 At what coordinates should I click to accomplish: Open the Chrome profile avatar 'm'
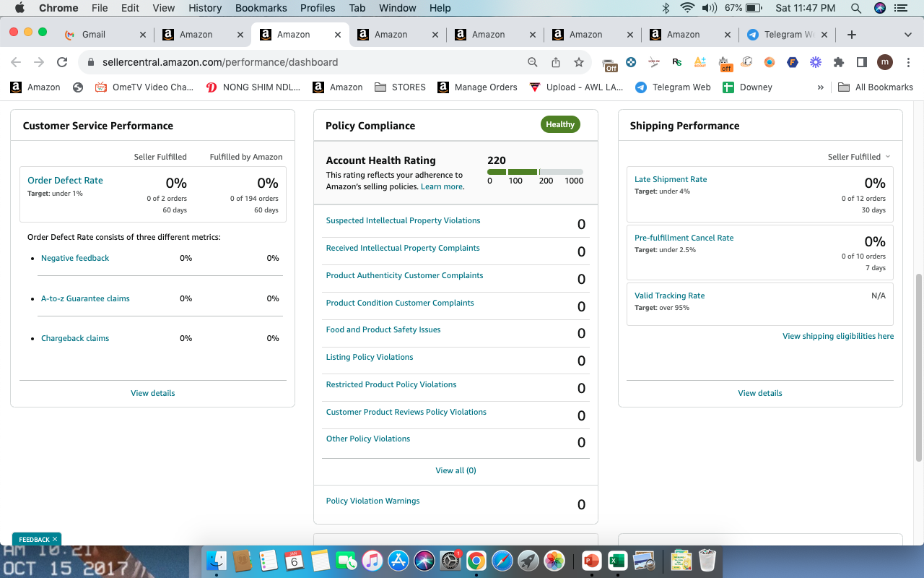(x=885, y=62)
